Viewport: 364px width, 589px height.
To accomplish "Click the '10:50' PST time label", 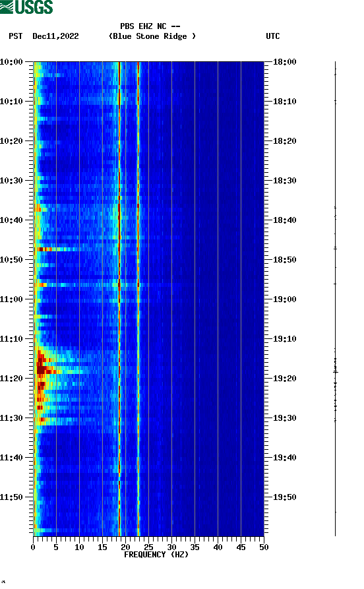I will click(x=11, y=260).
